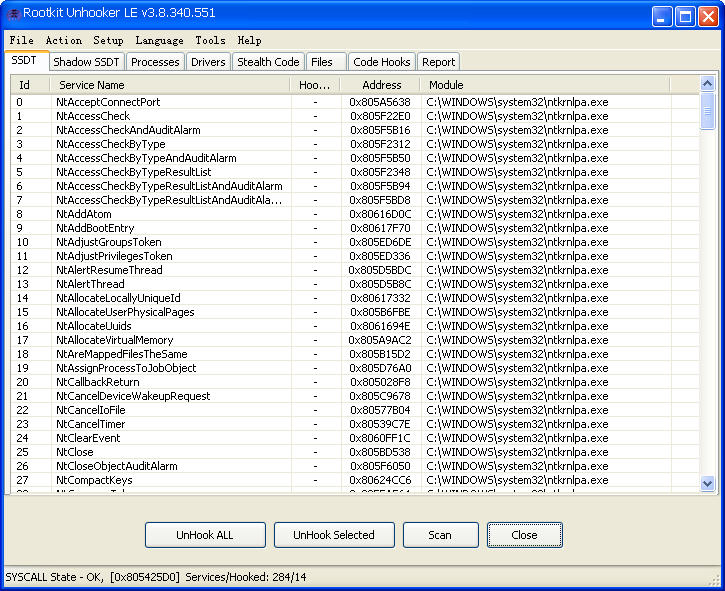Select the NtCompactKeys row
Image resolution: width=725 pixels, height=591 pixels.
point(355,480)
